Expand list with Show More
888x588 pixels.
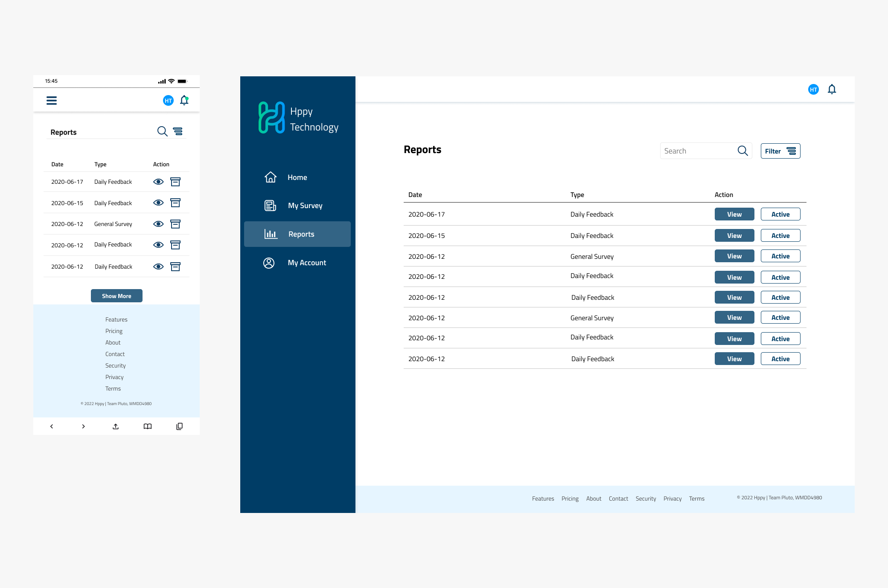116,296
